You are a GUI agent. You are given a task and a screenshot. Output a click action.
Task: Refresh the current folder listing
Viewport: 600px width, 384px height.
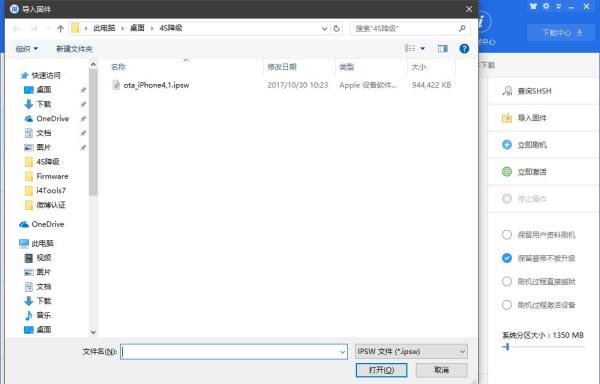coord(336,28)
